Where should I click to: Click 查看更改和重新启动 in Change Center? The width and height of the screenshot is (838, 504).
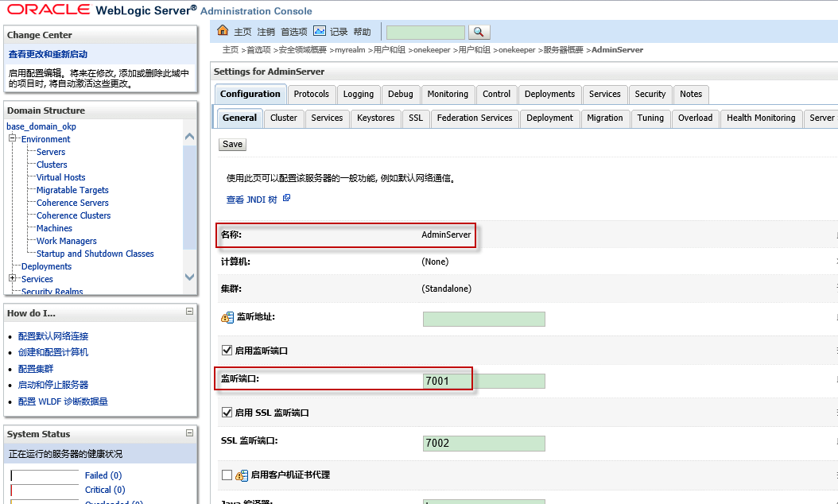[48, 54]
